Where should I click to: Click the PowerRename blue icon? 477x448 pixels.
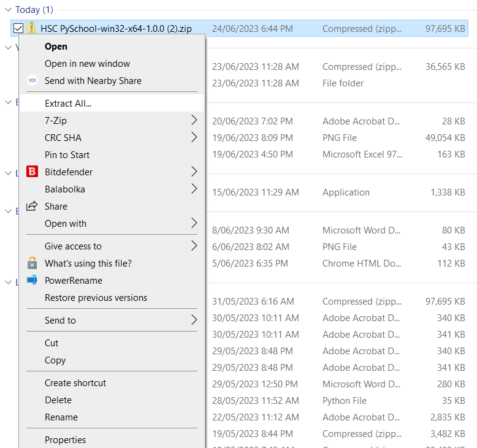32,281
